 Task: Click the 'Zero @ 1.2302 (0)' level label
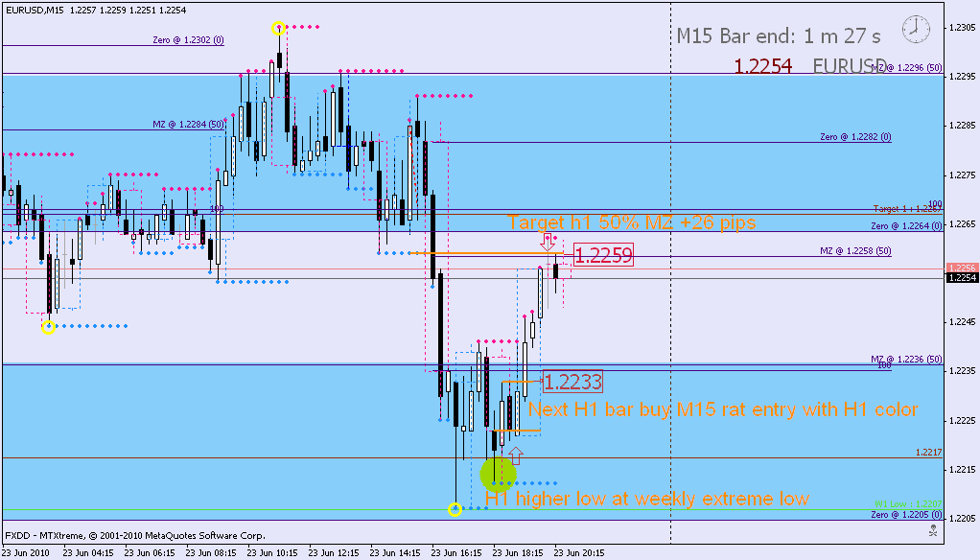pyautogui.click(x=188, y=40)
